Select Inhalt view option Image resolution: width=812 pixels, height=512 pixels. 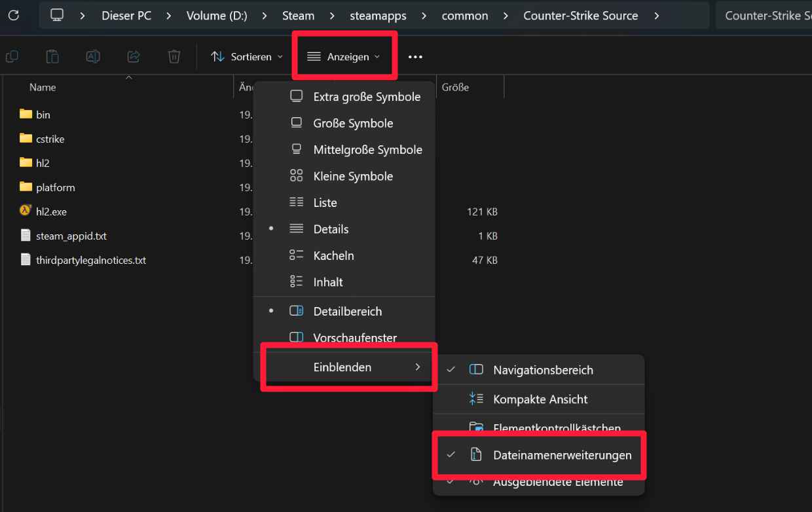point(344,282)
